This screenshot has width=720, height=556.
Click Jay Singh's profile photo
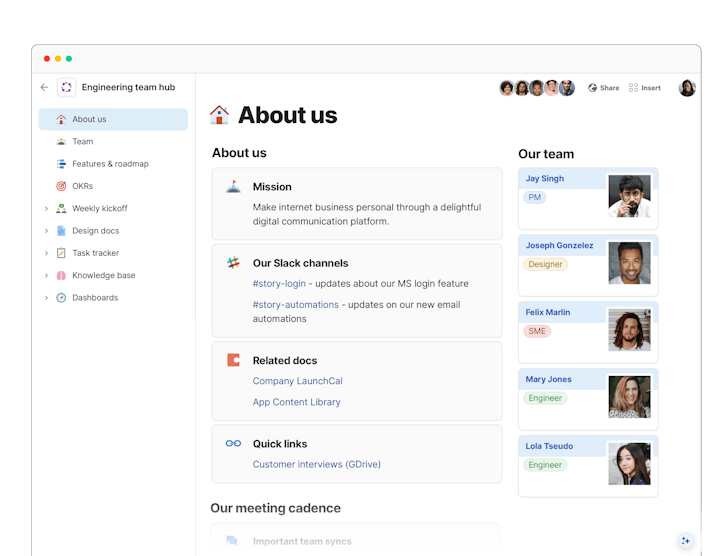coord(629,196)
